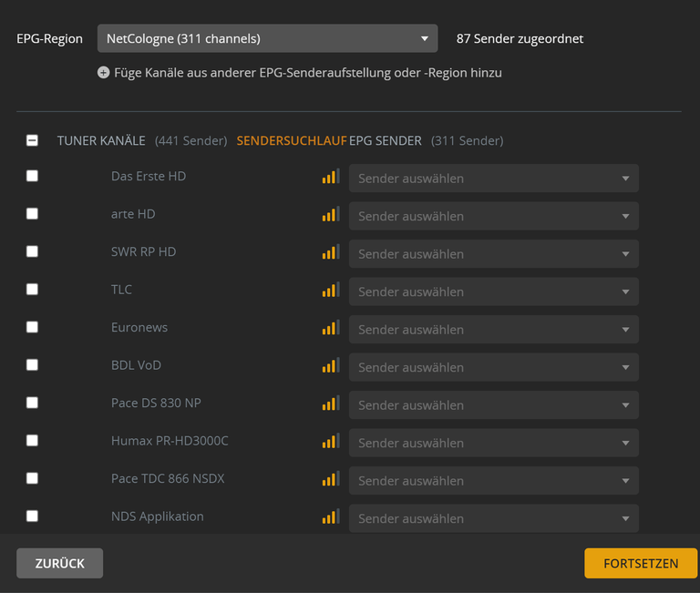Enable the Humax PR-HD3000C checkbox
Image resolution: width=700 pixels, height=593 pixels.
click(x=32, y=441)
